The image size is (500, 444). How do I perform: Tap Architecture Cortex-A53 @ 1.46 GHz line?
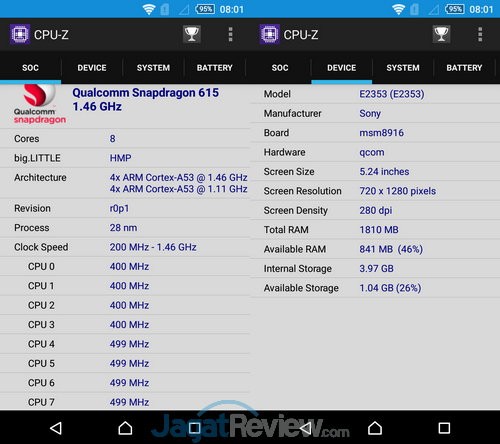(178, 177)
